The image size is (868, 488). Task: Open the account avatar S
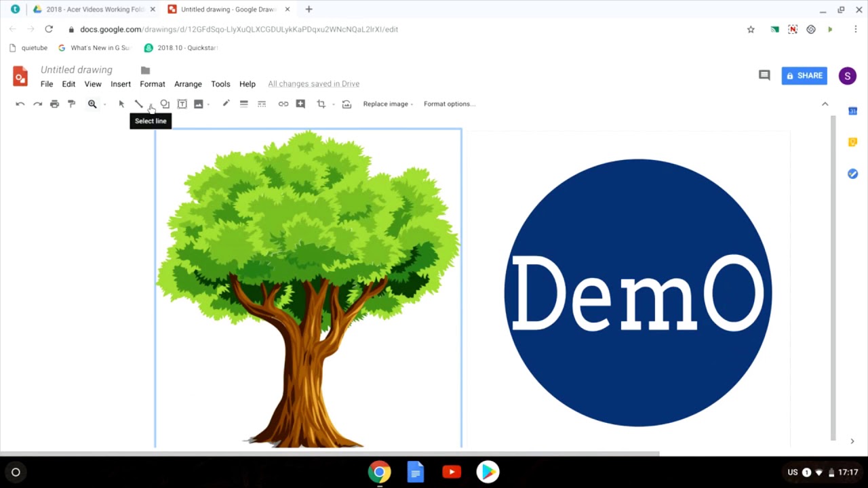click(x=847, y=76)
